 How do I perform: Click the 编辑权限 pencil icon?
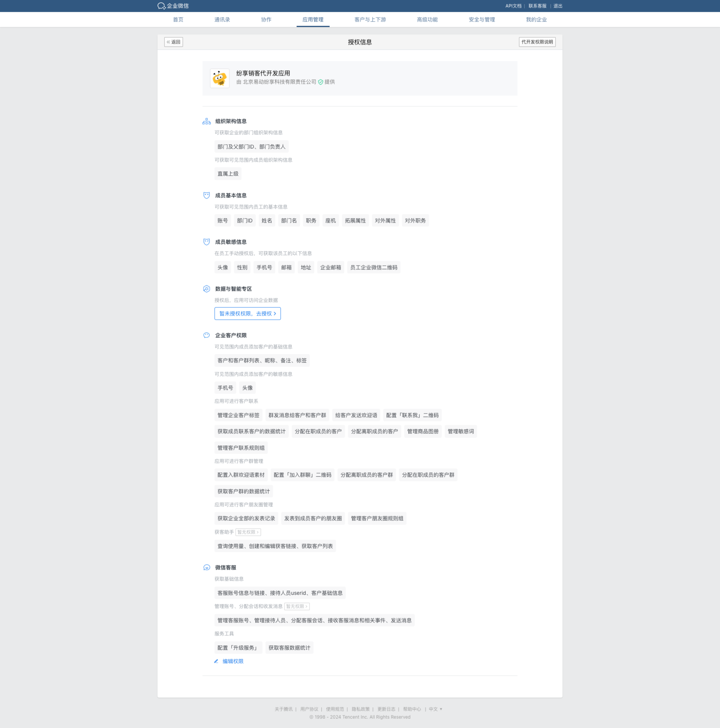pos(216,661)
